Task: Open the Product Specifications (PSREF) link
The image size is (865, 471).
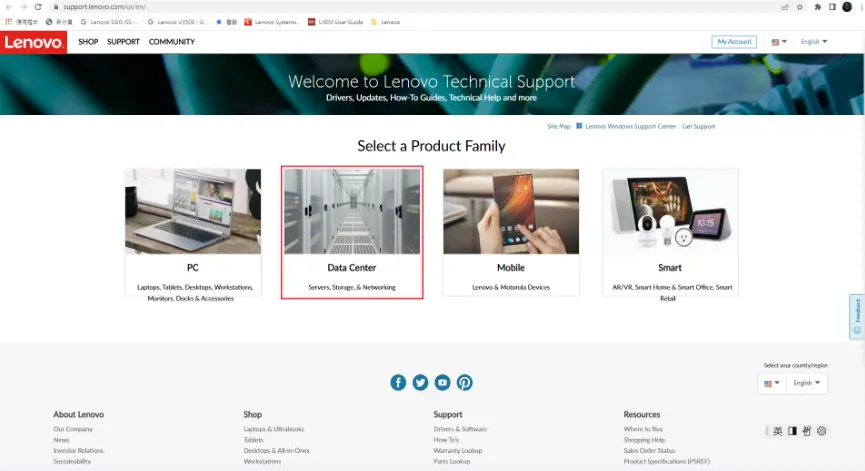Action: [666, 462]
